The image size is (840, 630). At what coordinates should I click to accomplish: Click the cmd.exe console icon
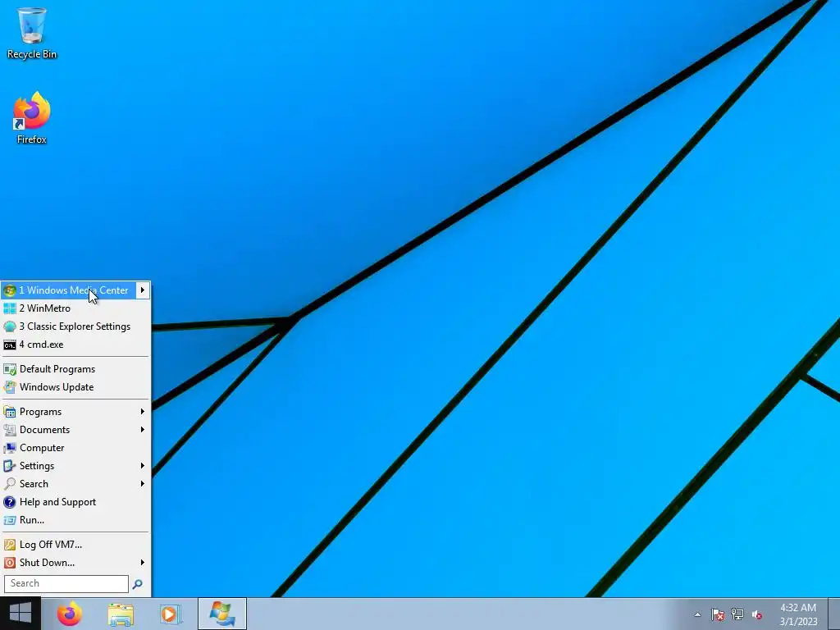point(10,345)
